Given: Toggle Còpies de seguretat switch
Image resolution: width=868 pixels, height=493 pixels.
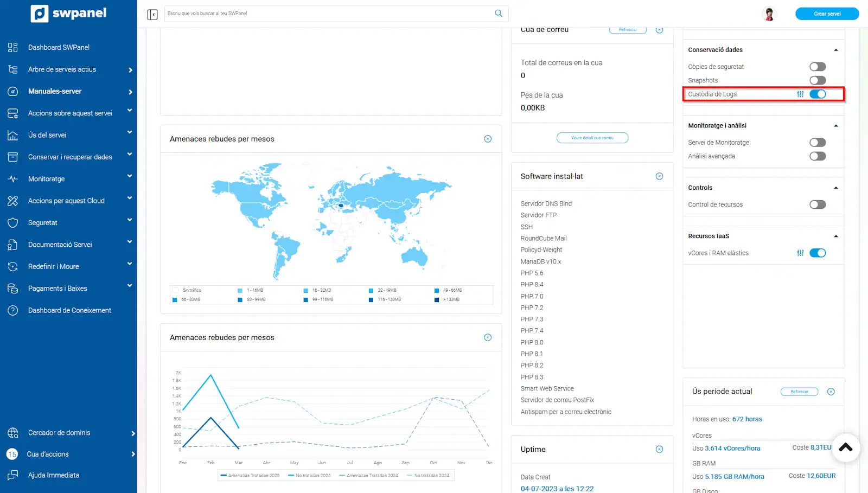Looking at the screenshot, I should tap(818, 67).
